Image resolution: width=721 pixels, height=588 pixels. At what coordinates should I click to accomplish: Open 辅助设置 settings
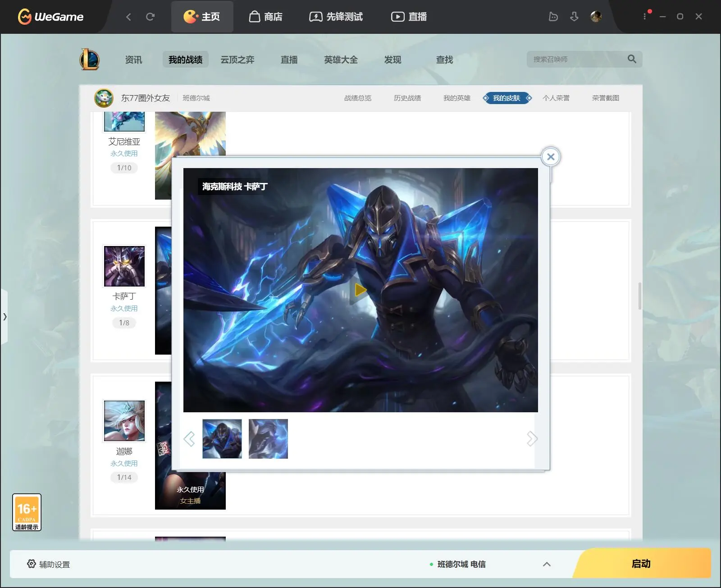[49, 564]
